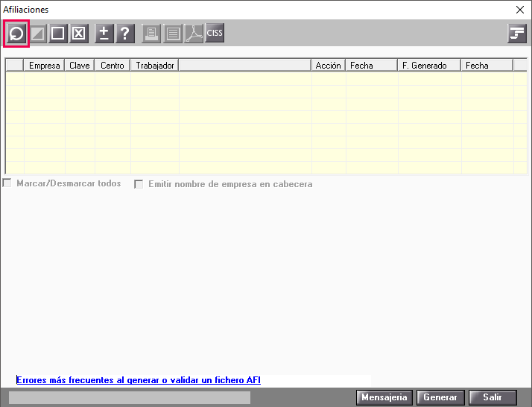
Task: Click the PDF export icon
Action: click(194, 34)
